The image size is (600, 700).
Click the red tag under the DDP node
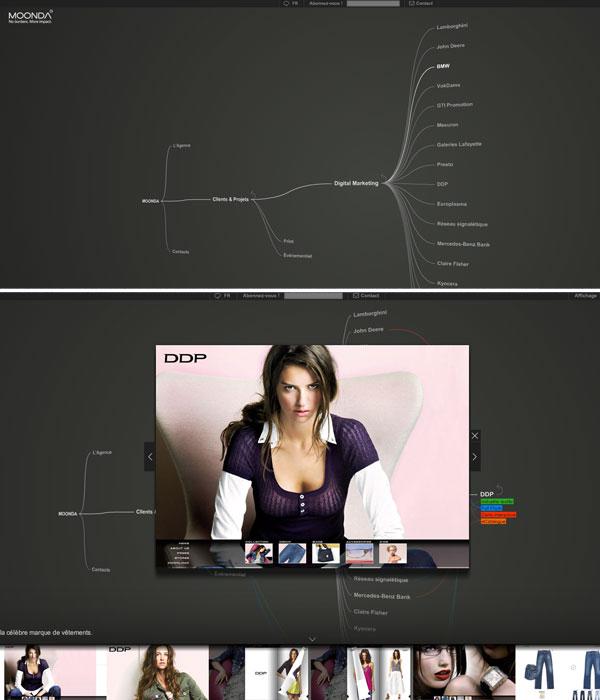pos(498,515)
